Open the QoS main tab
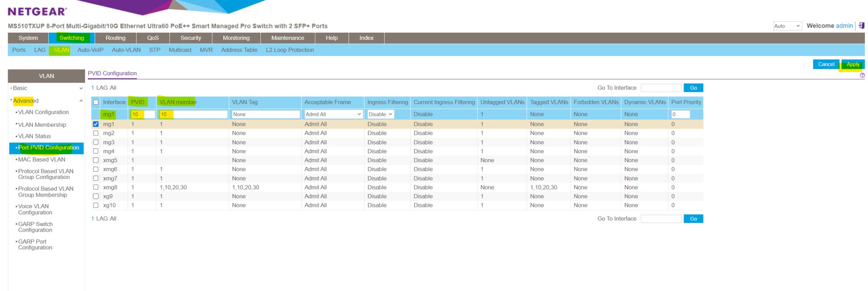 153,38
